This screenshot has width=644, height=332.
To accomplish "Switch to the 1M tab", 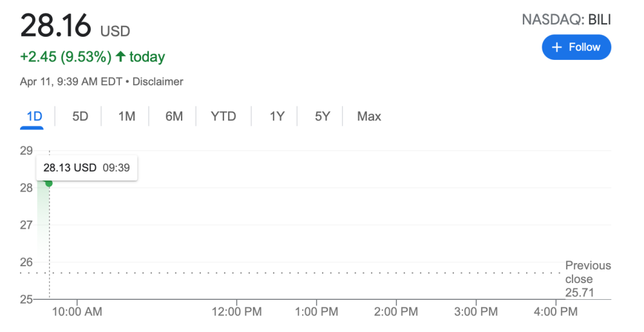I will click(126, 116).
